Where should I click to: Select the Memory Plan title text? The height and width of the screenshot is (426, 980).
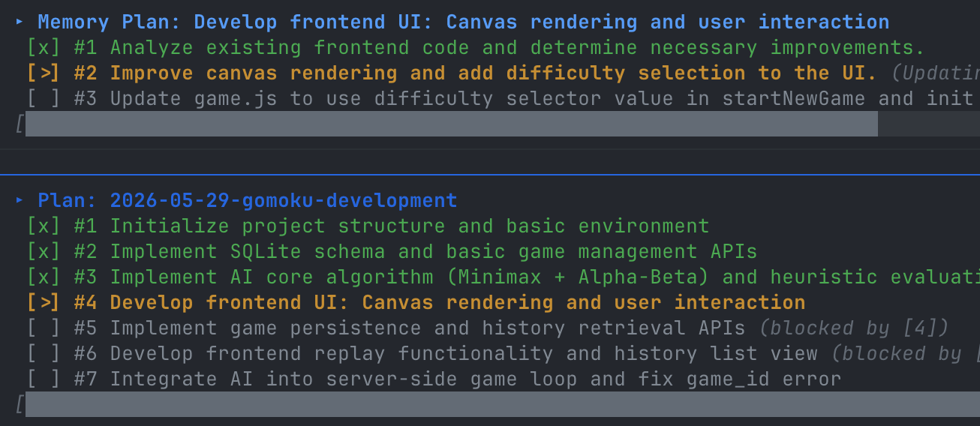pos(464,22)
